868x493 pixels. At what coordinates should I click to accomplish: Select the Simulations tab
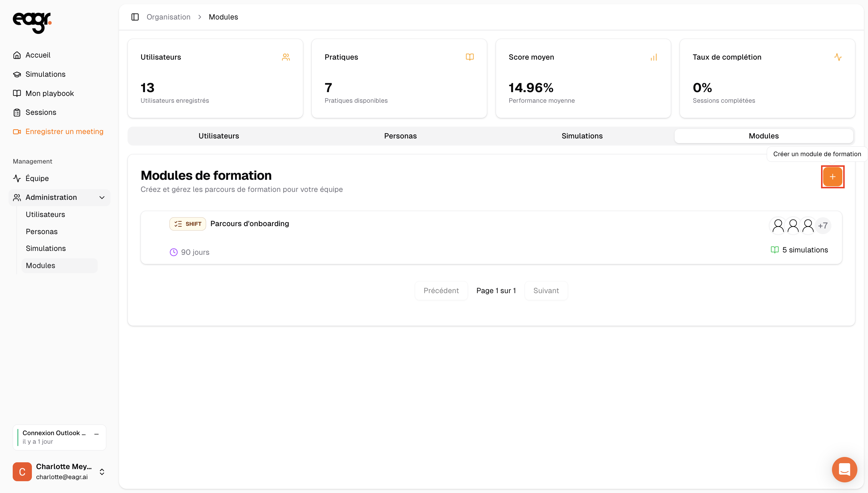pos(582,136)
